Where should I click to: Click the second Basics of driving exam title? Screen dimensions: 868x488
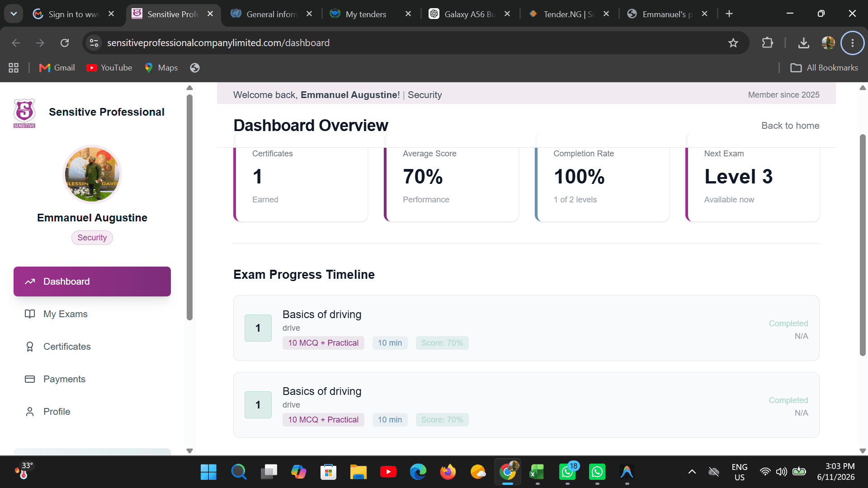(x=322, y=391)
